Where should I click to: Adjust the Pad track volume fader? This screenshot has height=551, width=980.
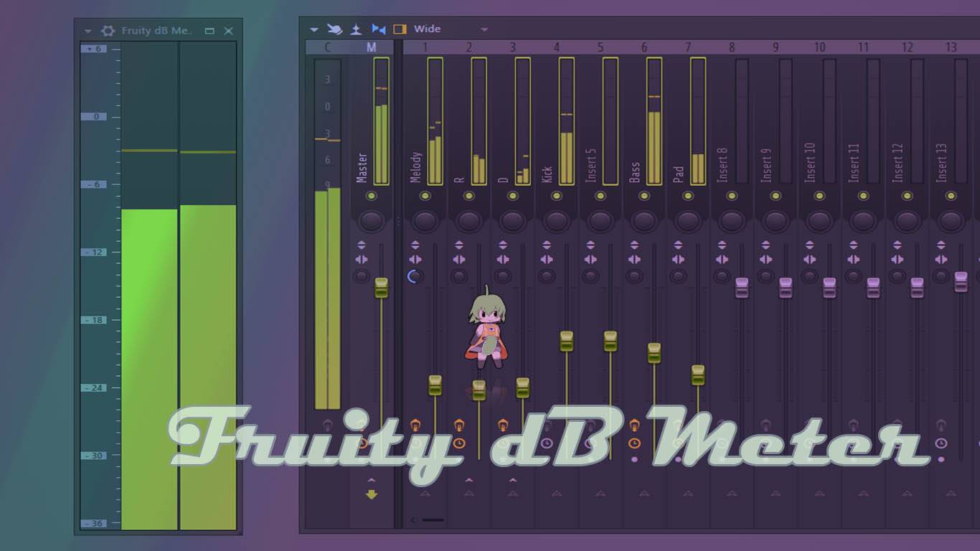pyautogui.click(x=698, y=375)
